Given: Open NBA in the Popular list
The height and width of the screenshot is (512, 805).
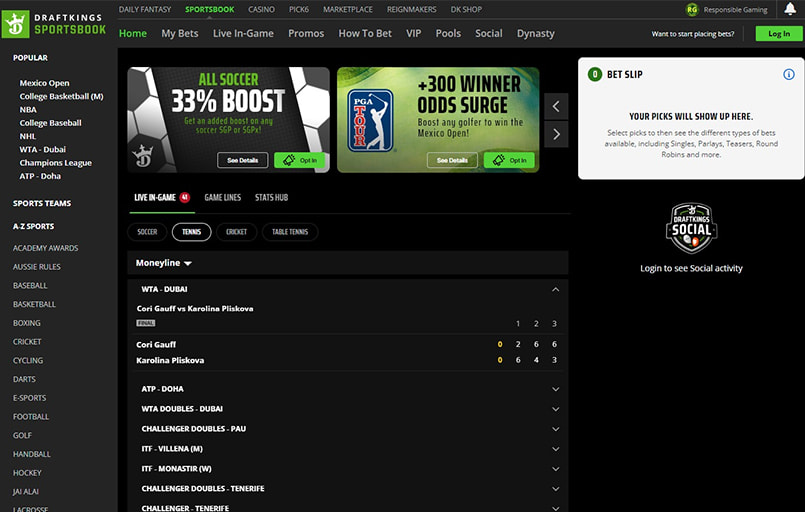Looking at the screenshot, I should pos(28,109).
